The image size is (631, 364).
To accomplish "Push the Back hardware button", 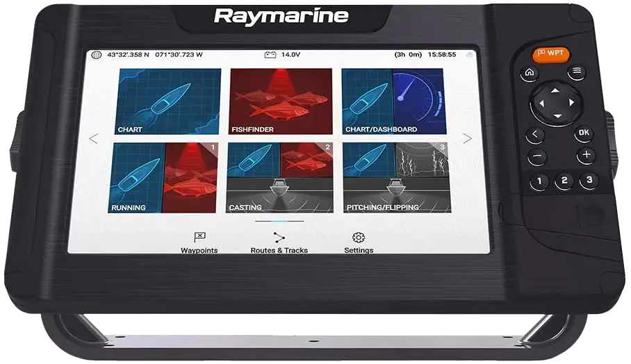I will coord(535,134).
